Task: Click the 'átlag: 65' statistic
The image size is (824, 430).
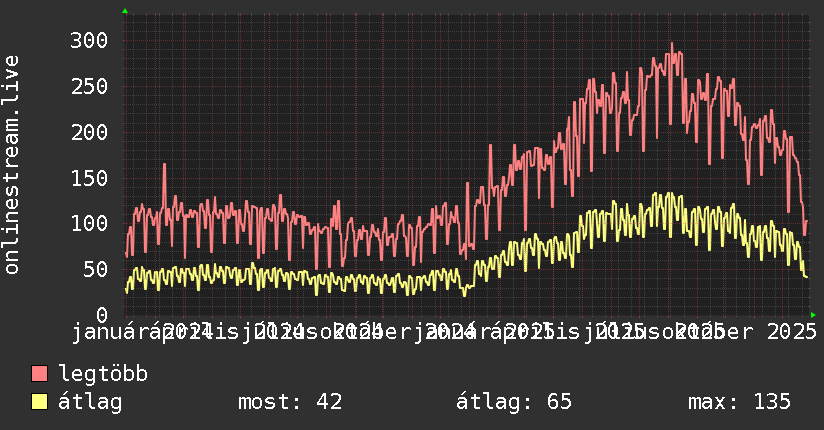Action: (513, 402)
